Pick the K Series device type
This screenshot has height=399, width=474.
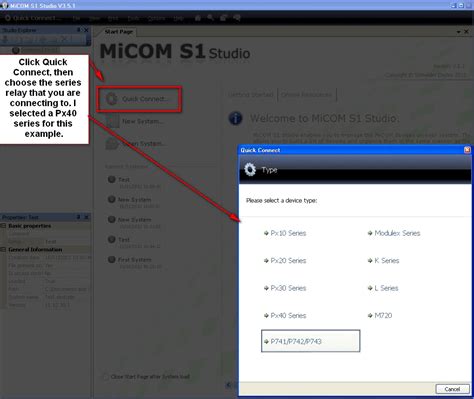point(383,261)
